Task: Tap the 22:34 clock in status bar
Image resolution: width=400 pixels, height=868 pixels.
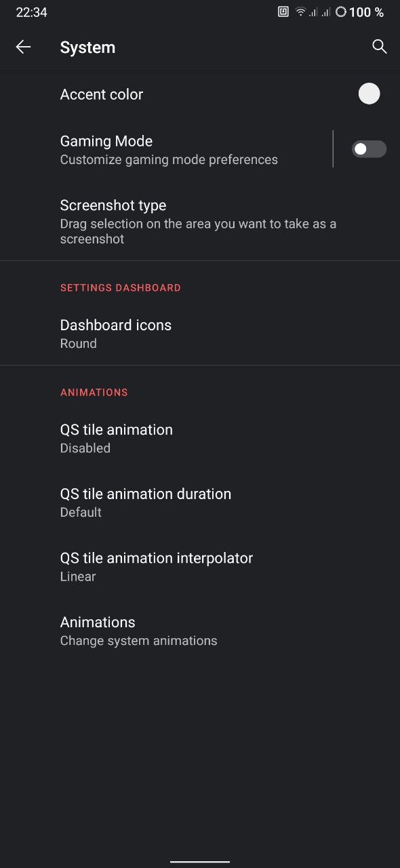Action: click(x=31, y=12)
